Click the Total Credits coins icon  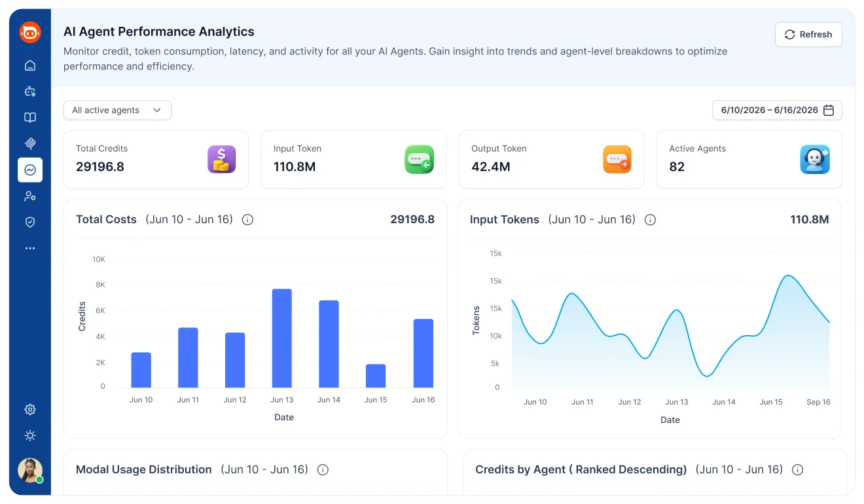click(x=222, y=159)
